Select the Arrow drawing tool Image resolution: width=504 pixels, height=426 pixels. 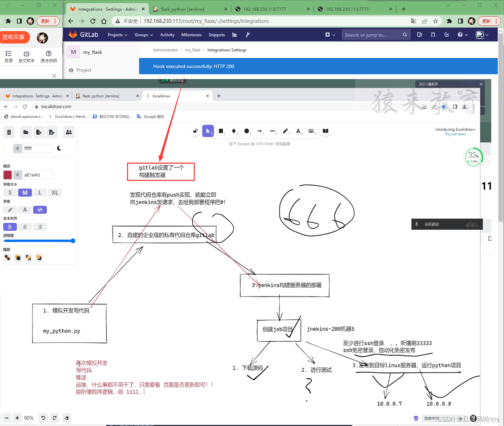click(x=260, y=131)
